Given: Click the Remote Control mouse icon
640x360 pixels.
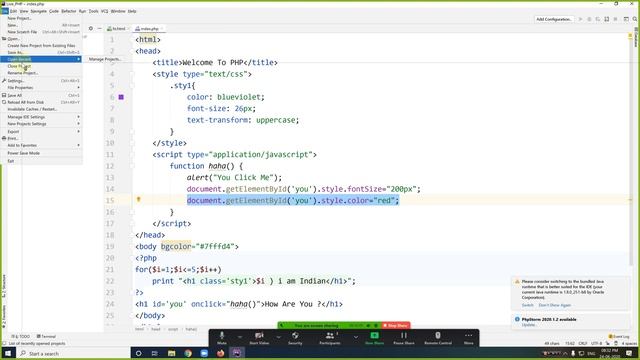Looking at the screenshot, I should click(438, 336).
